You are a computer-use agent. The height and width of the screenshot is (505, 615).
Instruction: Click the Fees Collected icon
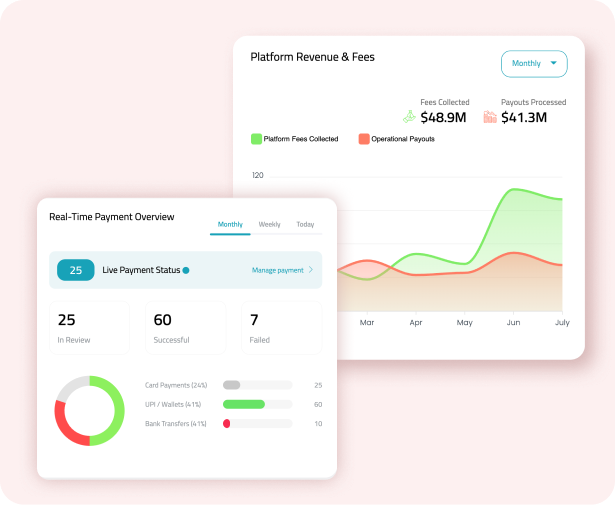[x=409, y=117]
